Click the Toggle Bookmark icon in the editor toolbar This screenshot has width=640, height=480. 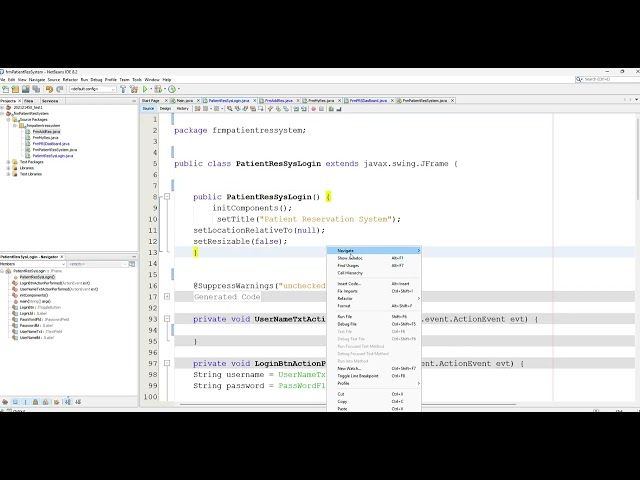tap(286, 109)
